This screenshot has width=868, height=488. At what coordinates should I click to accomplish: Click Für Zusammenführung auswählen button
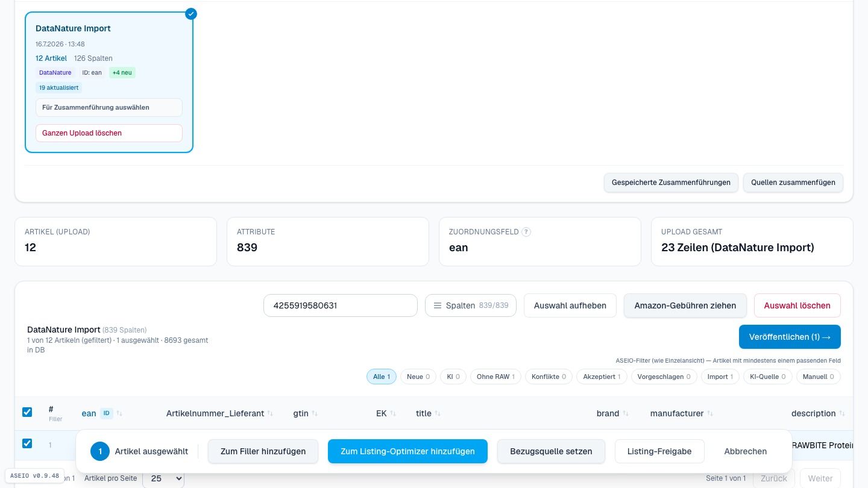point(109,107)
